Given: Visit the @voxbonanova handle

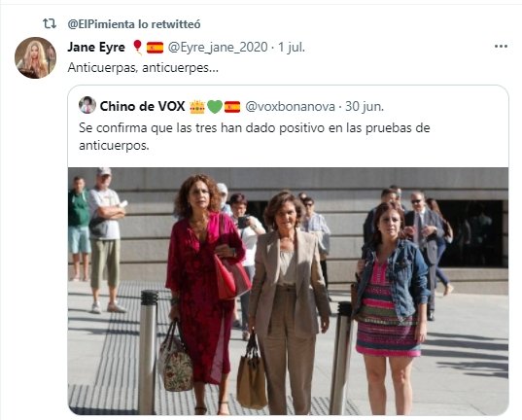Looking at the screenshot, I should point(290,107).
